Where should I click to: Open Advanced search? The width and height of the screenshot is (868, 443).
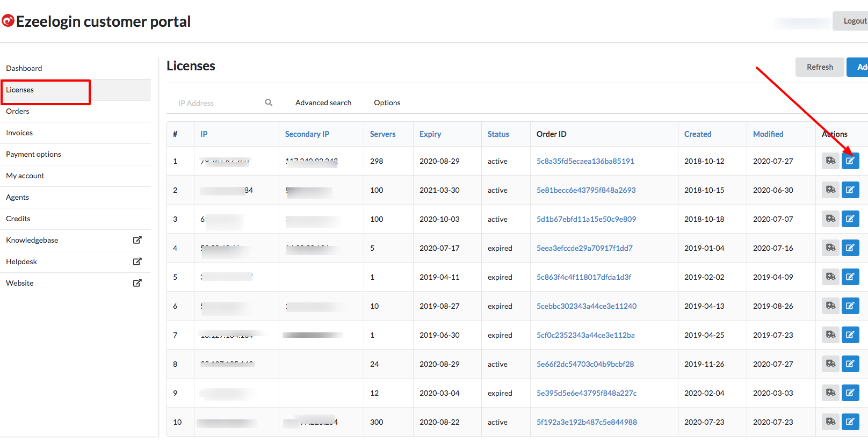[x=323, y=103]
